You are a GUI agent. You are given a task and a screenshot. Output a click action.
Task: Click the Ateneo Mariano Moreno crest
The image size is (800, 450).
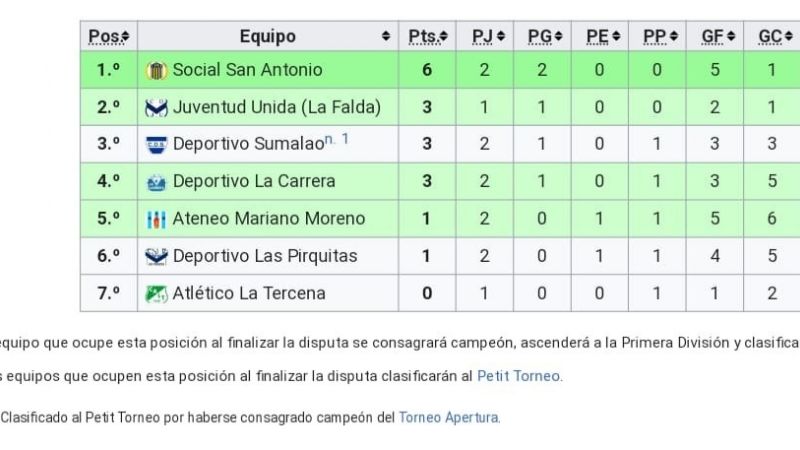(155, 219)
